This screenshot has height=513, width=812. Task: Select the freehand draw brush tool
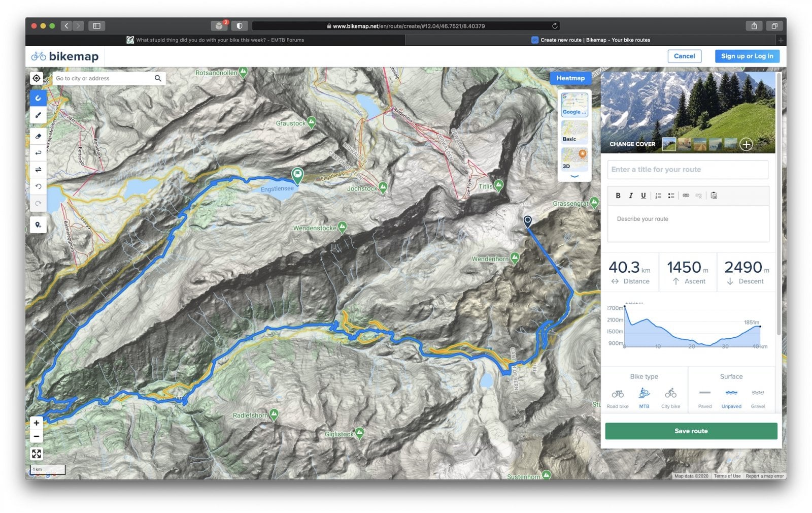click(x=38, y=115)
